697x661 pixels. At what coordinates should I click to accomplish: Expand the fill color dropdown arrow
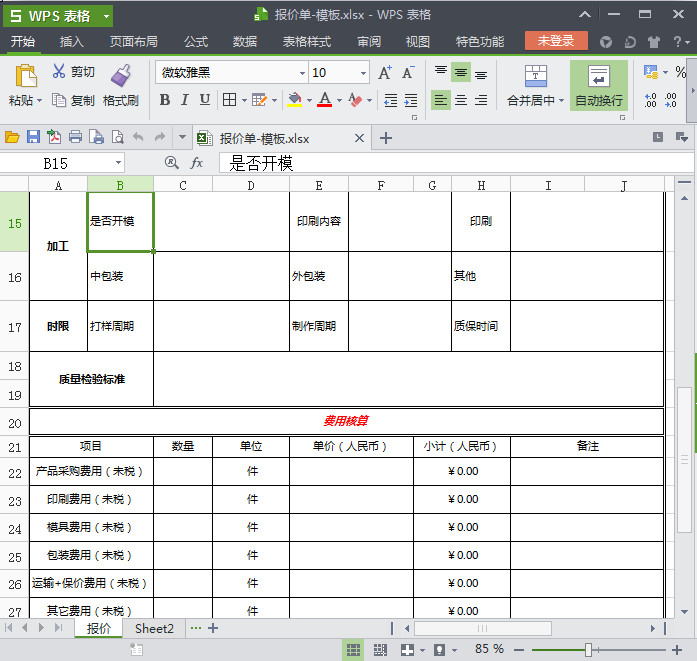tap(309, 100)
